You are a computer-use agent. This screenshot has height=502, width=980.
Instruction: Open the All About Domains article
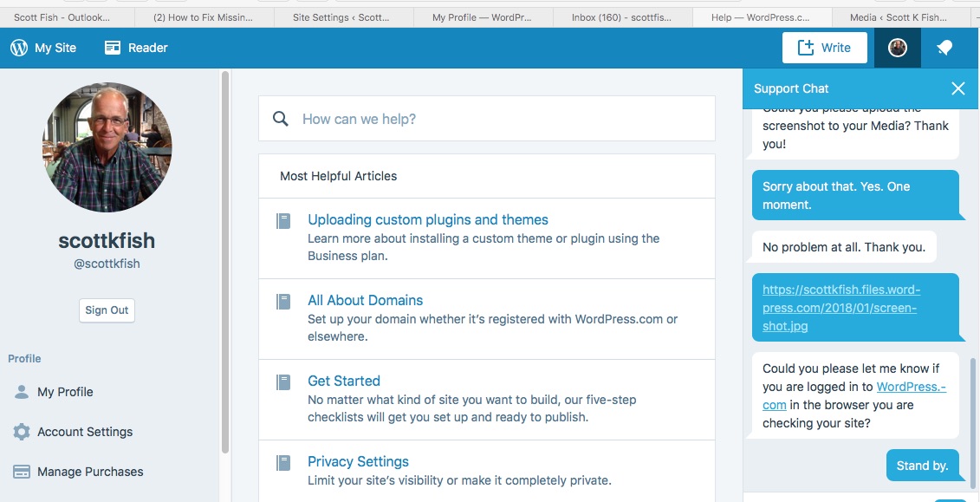click(x=365, y=300)
